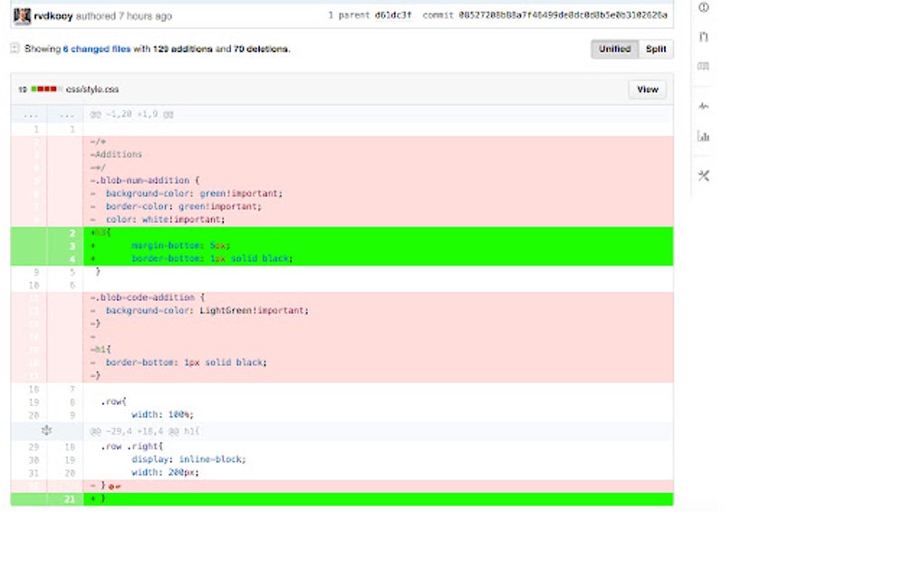Select the full commit hash text
Screen dimensions: 924x578
coord(563,15)
